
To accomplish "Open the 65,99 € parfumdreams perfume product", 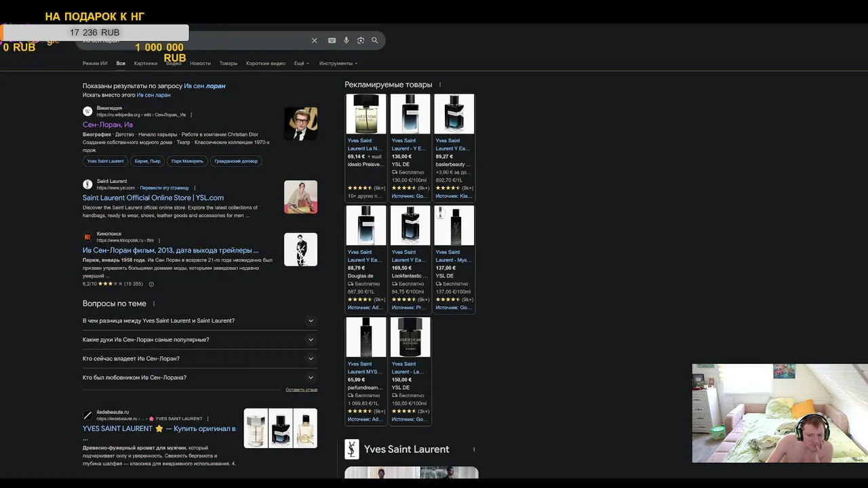I will point(366,371).
